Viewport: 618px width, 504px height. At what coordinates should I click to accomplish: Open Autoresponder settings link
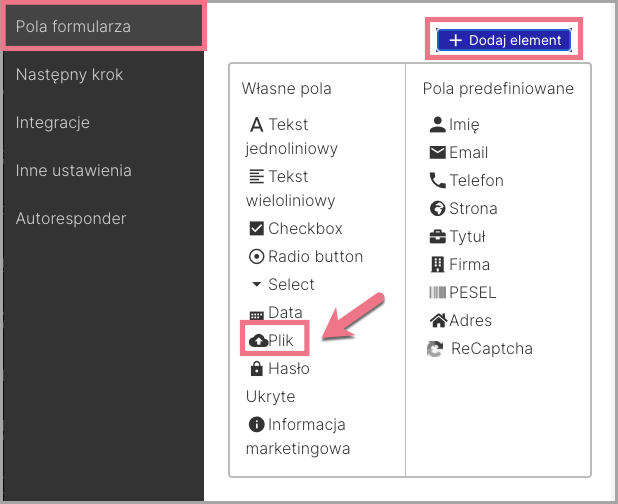point(71,218)
